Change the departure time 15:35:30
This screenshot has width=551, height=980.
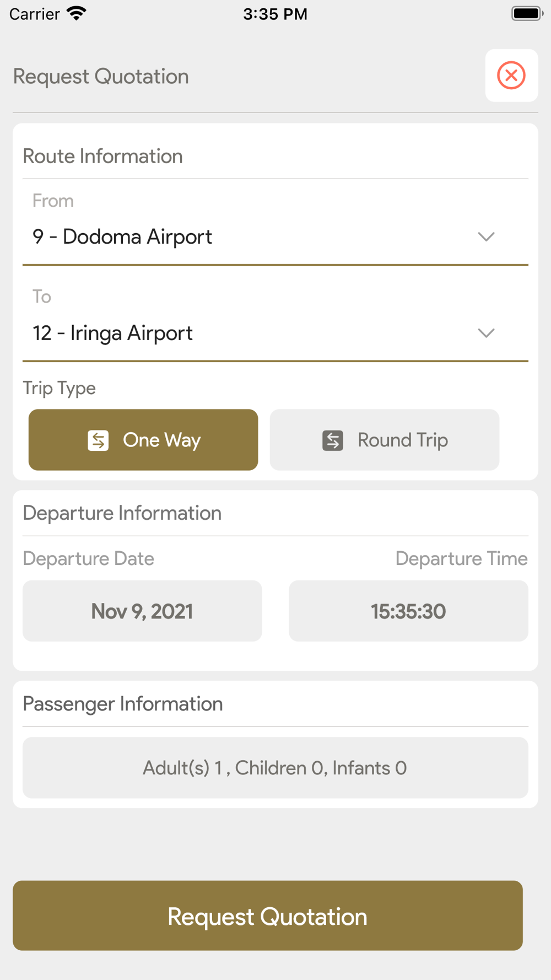(408, 611)
